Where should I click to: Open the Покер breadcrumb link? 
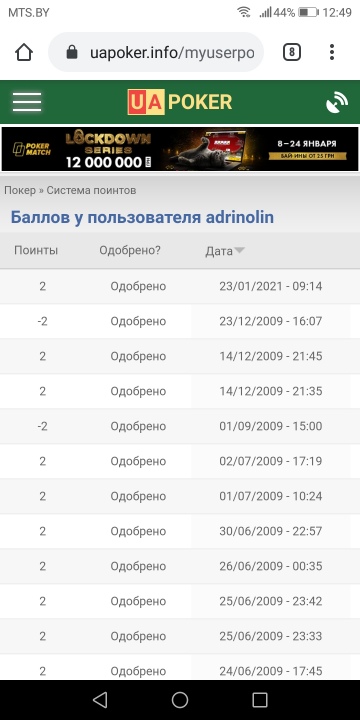tap(20, 190)
